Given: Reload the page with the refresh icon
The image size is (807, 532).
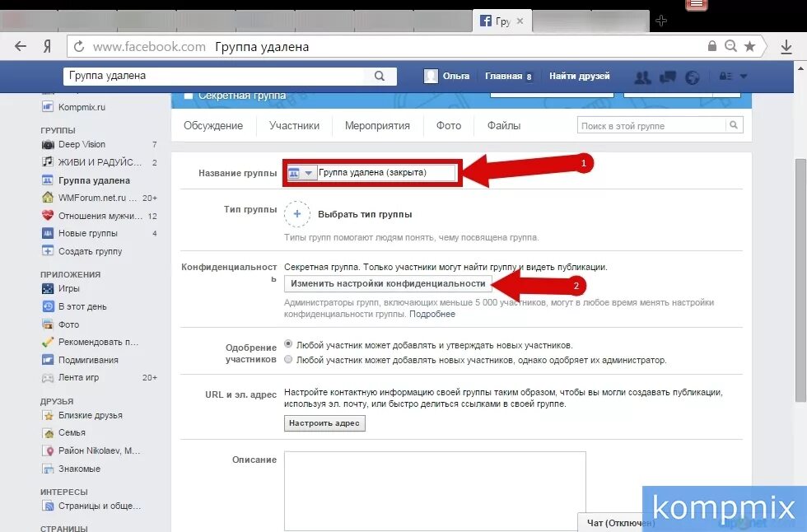Looking at the screenshot, I should (79, 47).
